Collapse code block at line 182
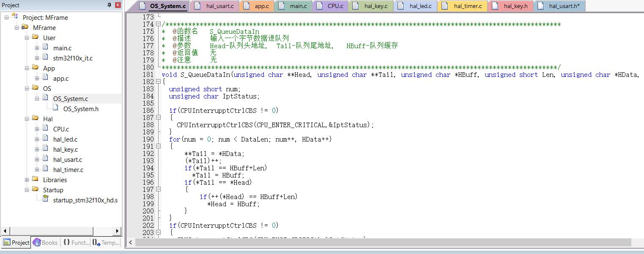644x254 pixels. coord(158,82)
